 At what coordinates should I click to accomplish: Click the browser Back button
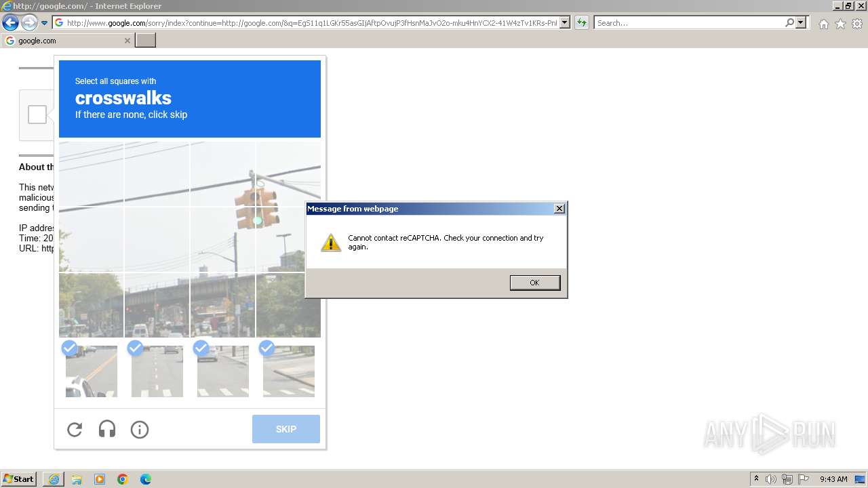pyautogui.click(x=10, y=22)
